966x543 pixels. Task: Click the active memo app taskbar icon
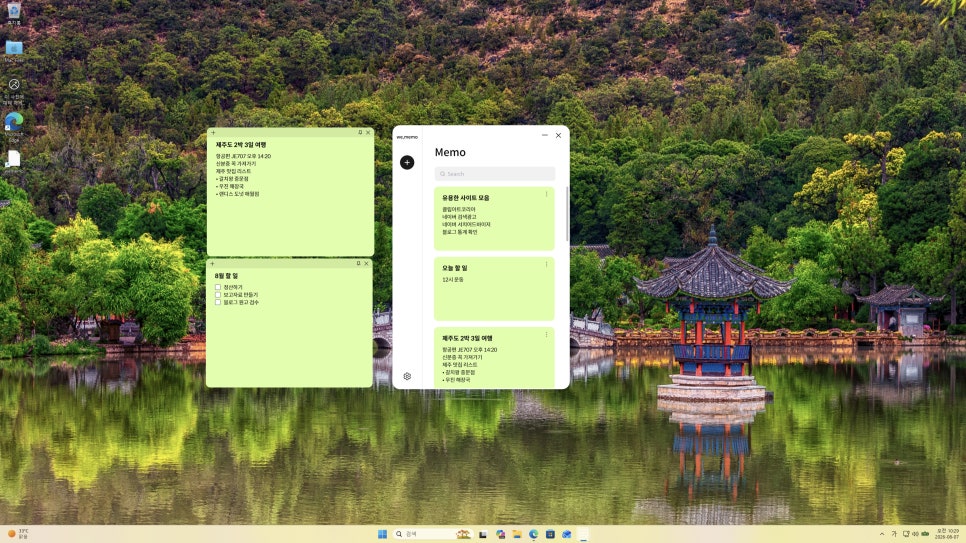pyautogui.click(x=583, y=534)
